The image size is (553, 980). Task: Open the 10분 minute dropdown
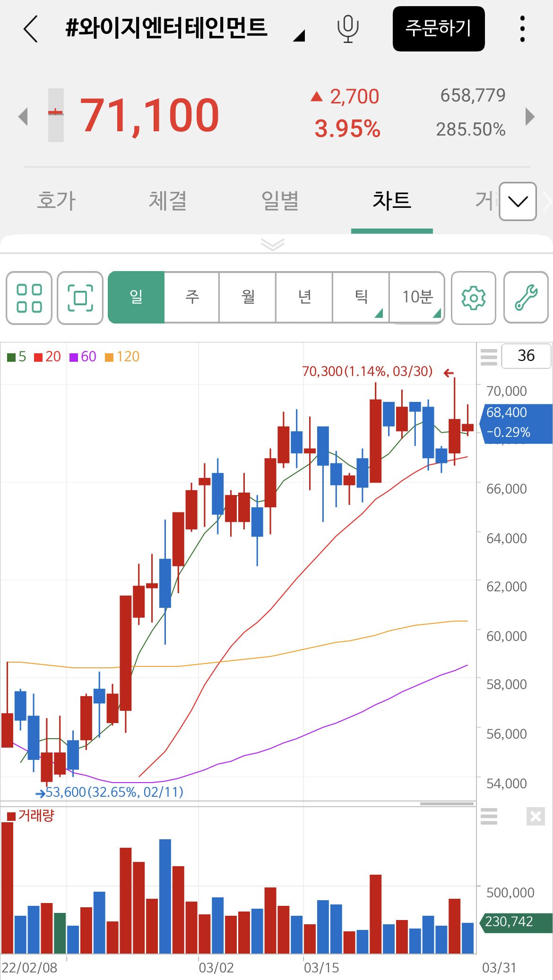pos(417,297)
